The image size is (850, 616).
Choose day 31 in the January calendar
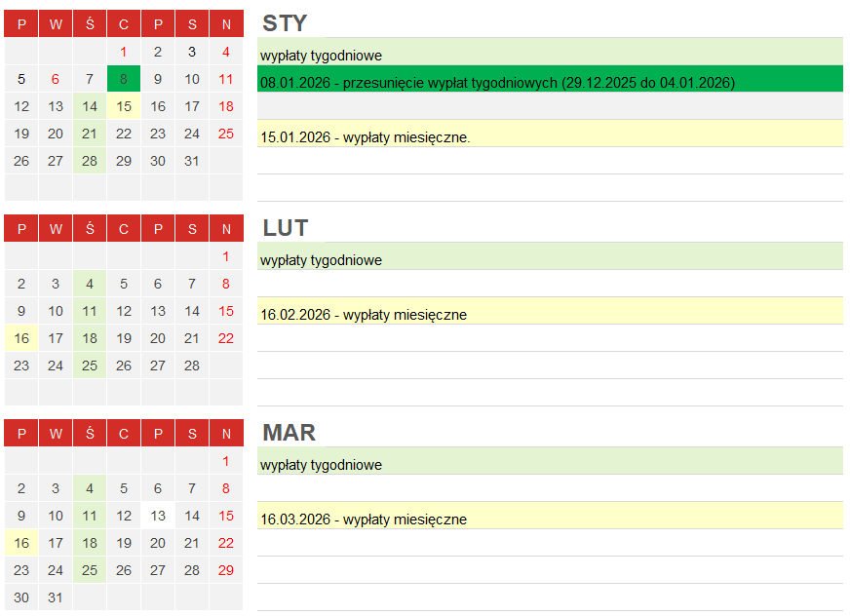point(192,161)
